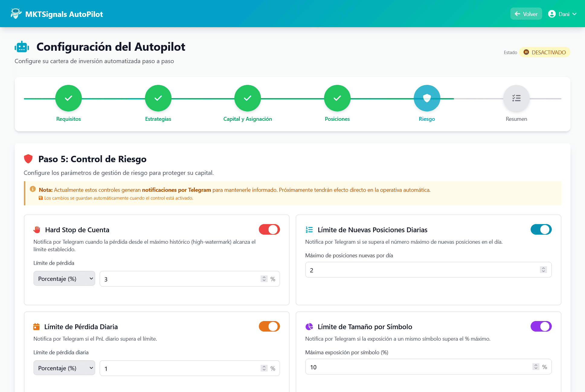Switch off Límite de Tamaño por Símbolo toggle
Viewport: 585px width, 392px height.
[541, 326]
